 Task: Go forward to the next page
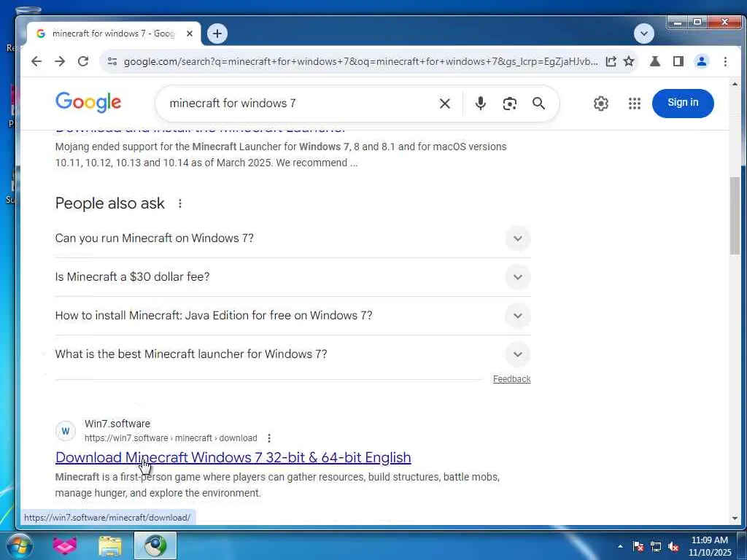[60, 61]
